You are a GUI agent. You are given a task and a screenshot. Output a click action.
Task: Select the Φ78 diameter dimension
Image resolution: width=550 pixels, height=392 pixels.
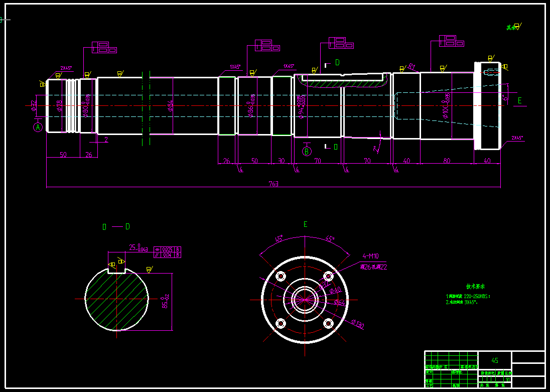[x=59, y=105]
